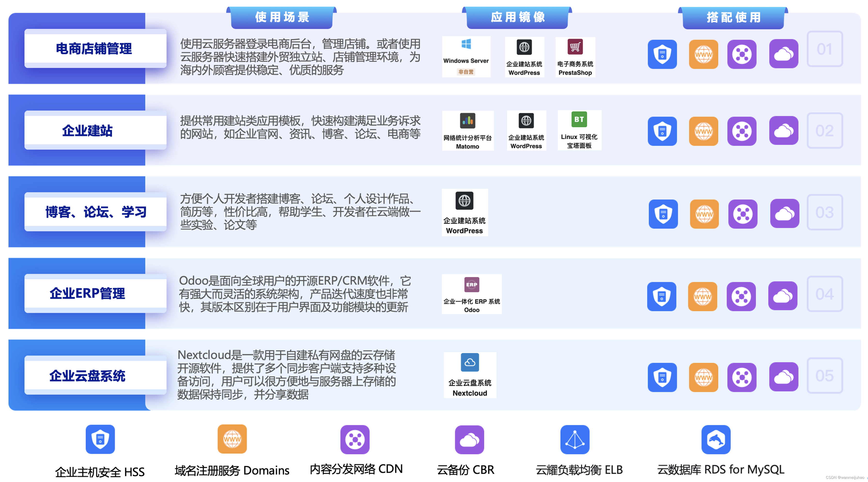This screenshot has height=482, width=868.
Task: Click HSS shield icon in row 01
Action: click(662, 54)
